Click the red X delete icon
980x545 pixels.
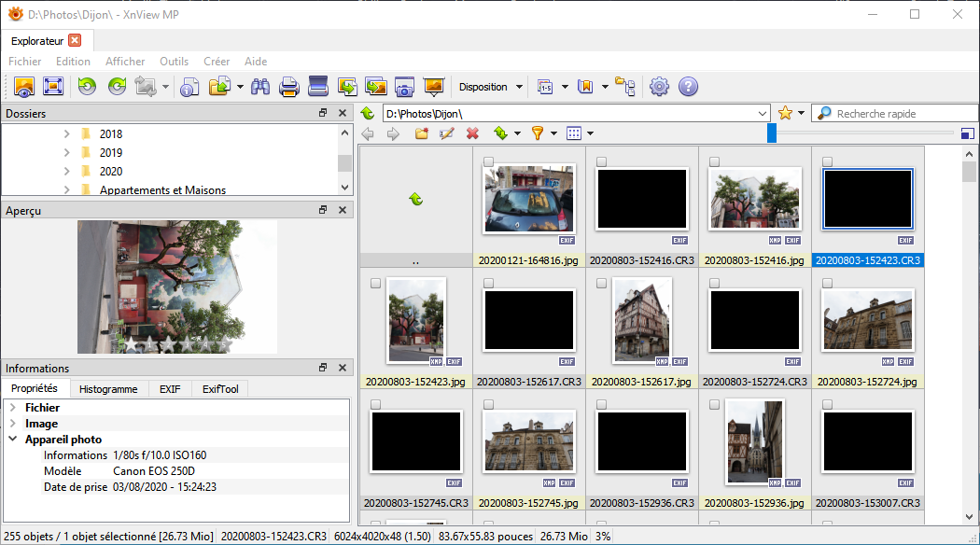pyautogui.click(x=472, y=133)
